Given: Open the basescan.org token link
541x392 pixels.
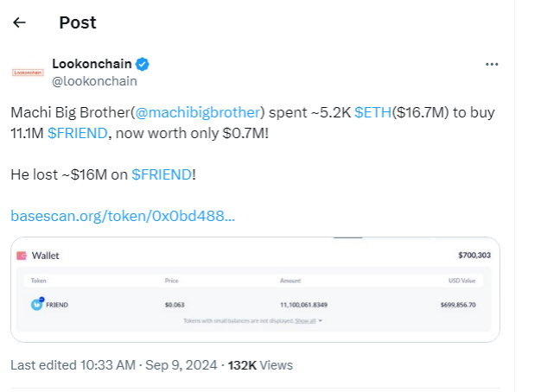Looking at the screenshot, I should [122, 215].
